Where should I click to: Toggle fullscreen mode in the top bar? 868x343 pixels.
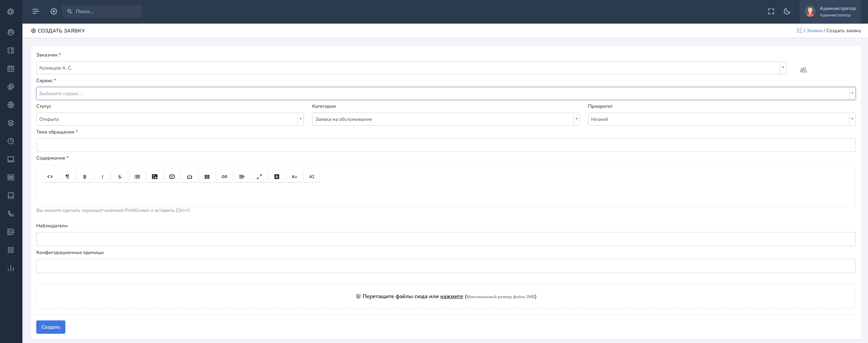coord(771,12)
